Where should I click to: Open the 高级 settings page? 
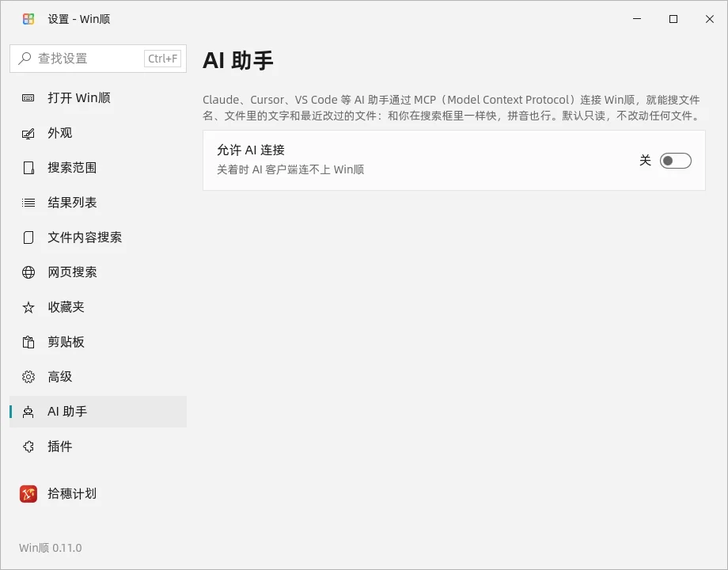(98, 377)
